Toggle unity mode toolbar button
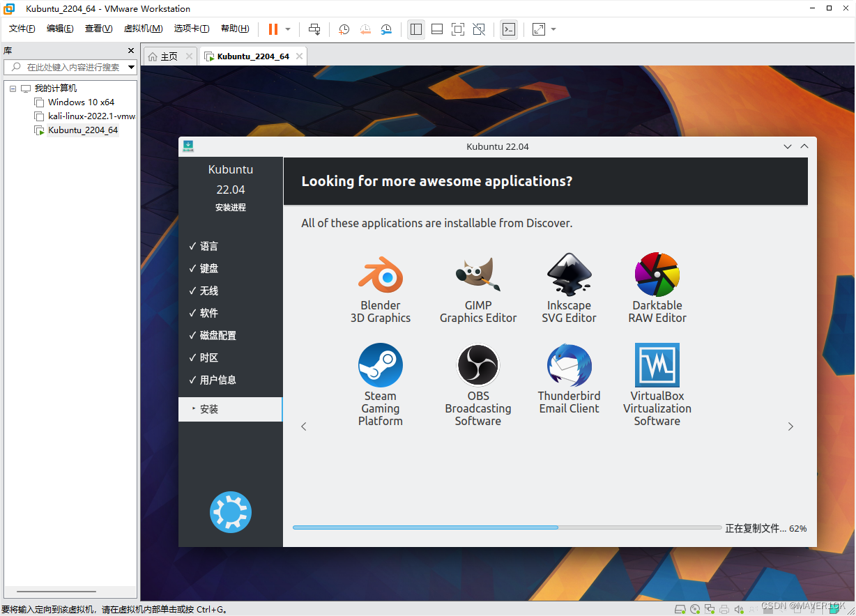 (479, 29)
